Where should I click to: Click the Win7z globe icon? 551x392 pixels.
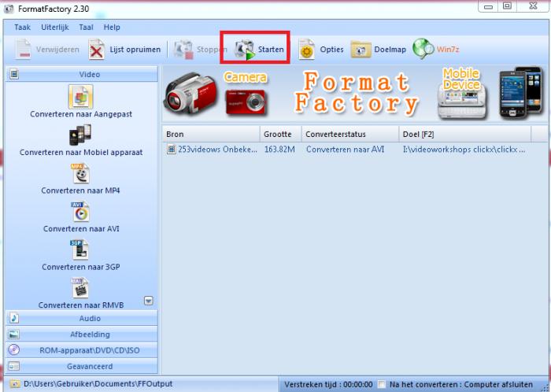(x=423, y=49)
